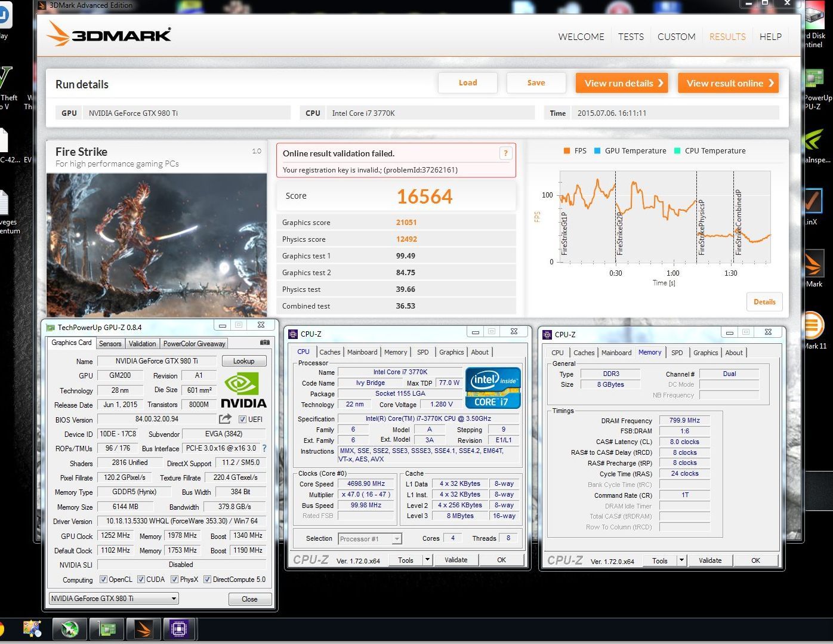The image size is (833, 644).
Task: Click the teal CPU Temperature legend swatch
Action: [x=677, y=151]
